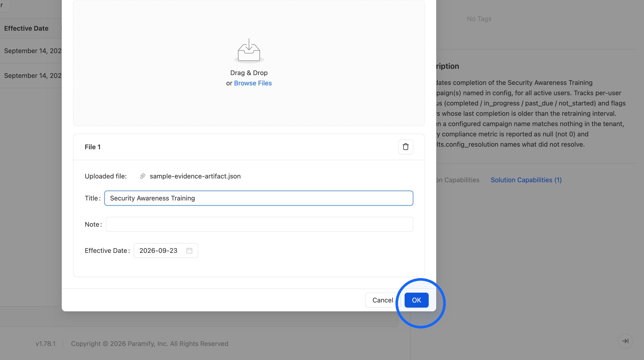Confirm upload with OK button
Screen dimensions: 644x360
(x=416, y=300)
